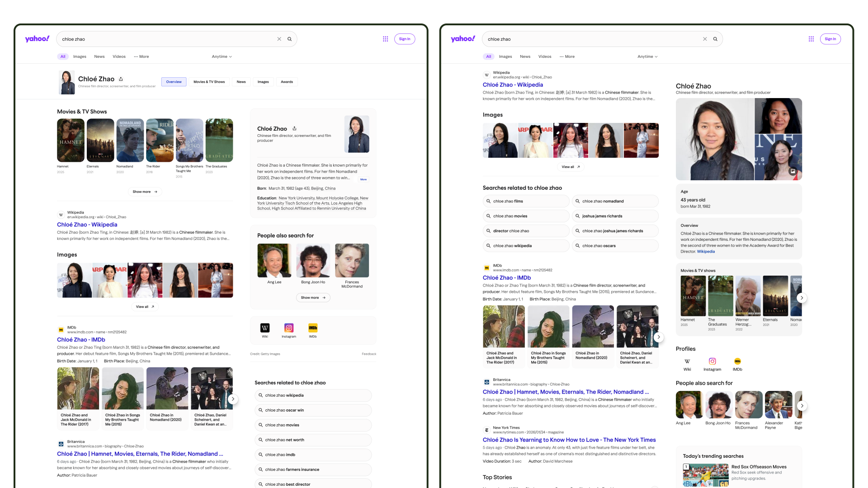The width and height of the screenshot is (868, 488).
Task: Click the Wiki icon under Profiles section
Action: [687, 361]
